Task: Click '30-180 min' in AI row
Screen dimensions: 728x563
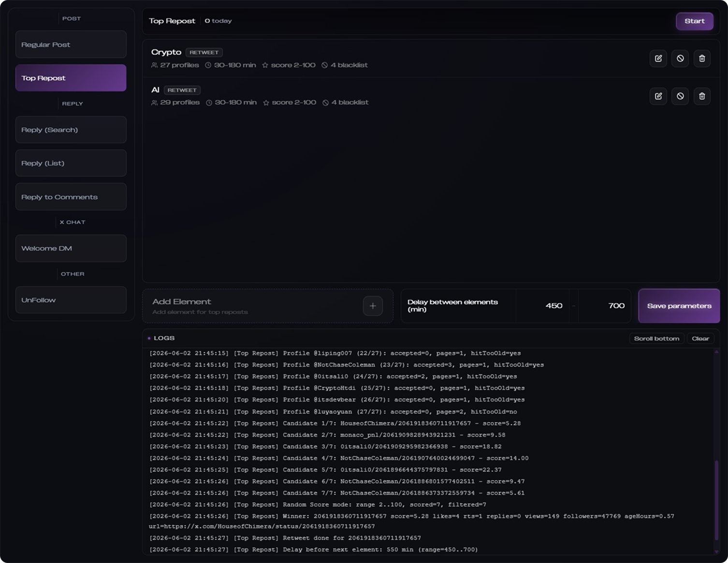Action: coord(231,103)
